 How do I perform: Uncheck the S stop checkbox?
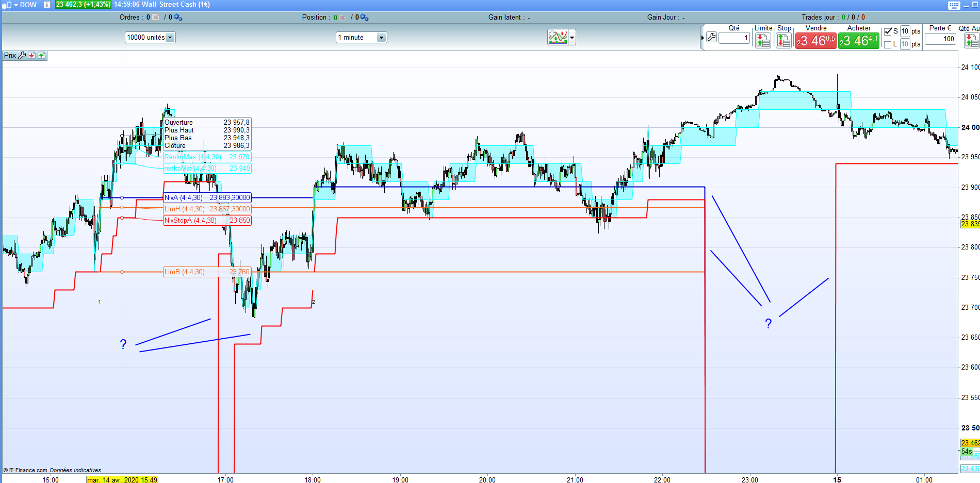click(888, 31)
